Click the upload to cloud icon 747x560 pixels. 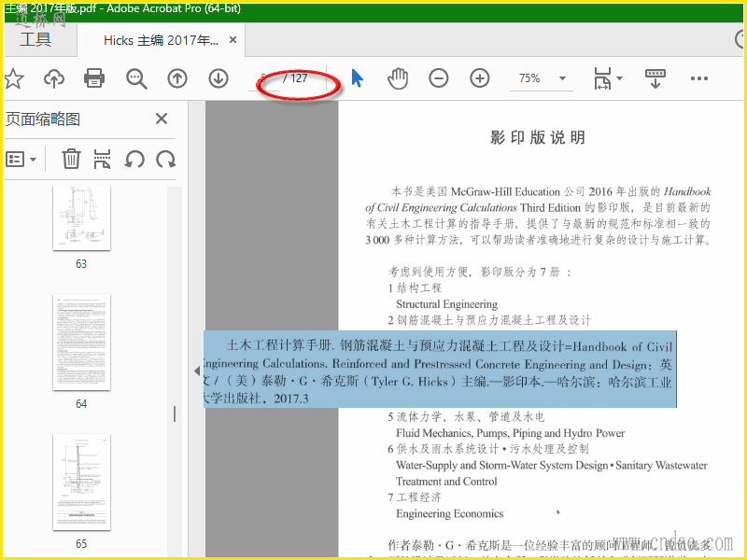point(54,78)
